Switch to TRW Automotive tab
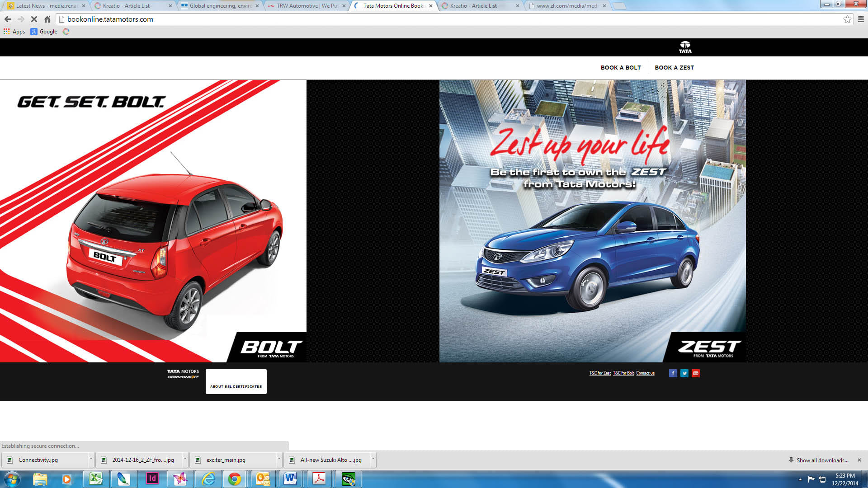 (307, 6)
